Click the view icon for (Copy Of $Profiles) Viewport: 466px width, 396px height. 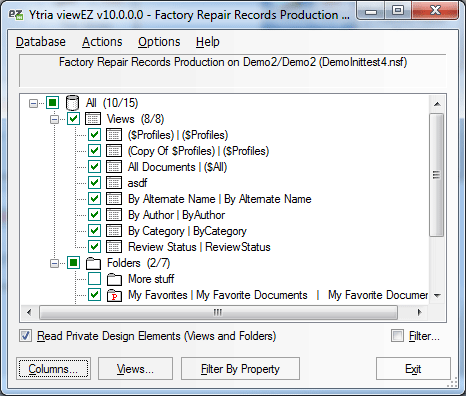coord(114,151)
